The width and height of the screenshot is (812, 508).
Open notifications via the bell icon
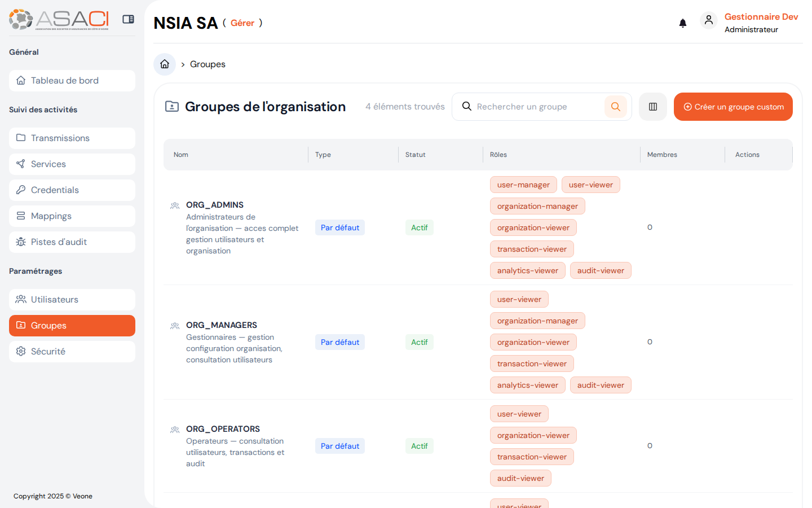[x=682, y=23]
